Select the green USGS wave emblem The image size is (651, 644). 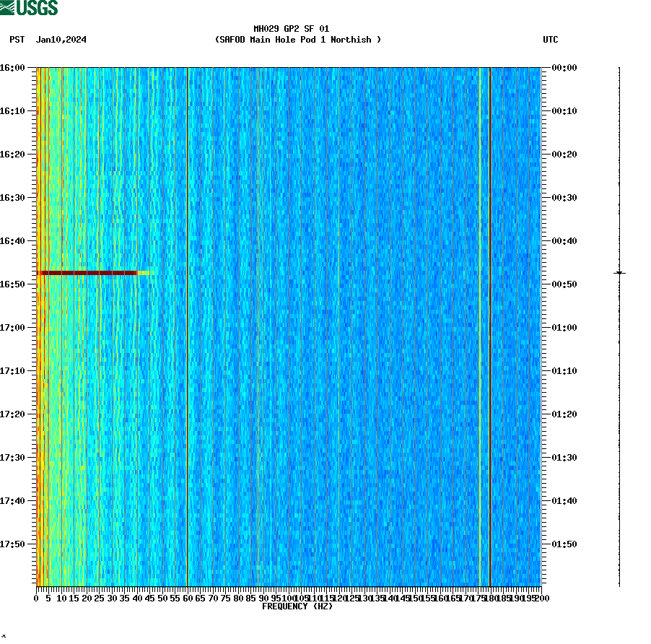click(7, 6)
